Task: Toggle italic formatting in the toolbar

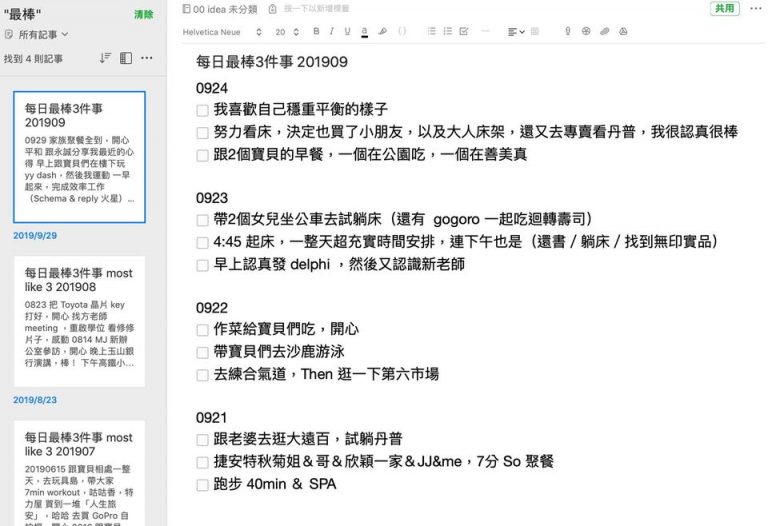Action: [x=332, y=31]
